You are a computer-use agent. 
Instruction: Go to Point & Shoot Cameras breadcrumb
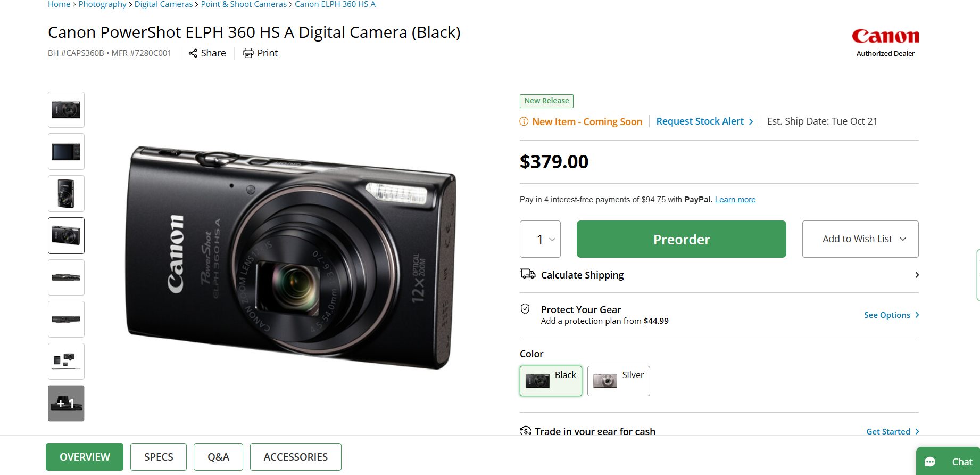[244, 4]
